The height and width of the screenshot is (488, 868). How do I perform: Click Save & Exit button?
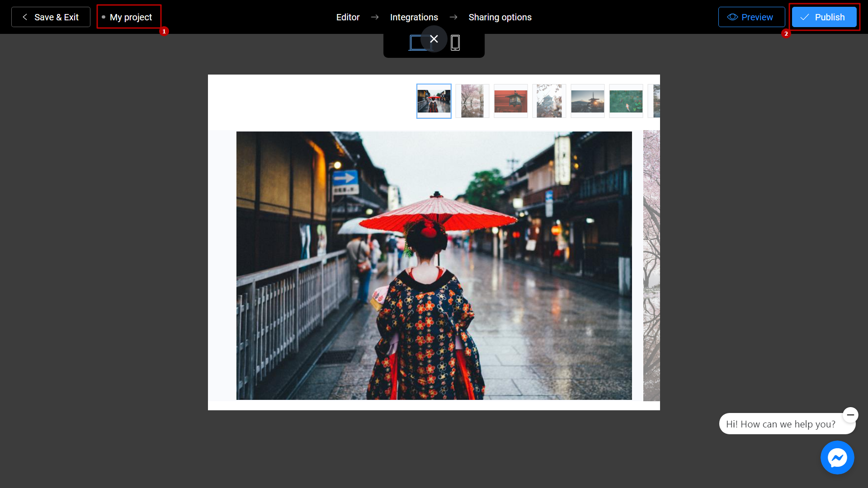[x=51, y=17]
